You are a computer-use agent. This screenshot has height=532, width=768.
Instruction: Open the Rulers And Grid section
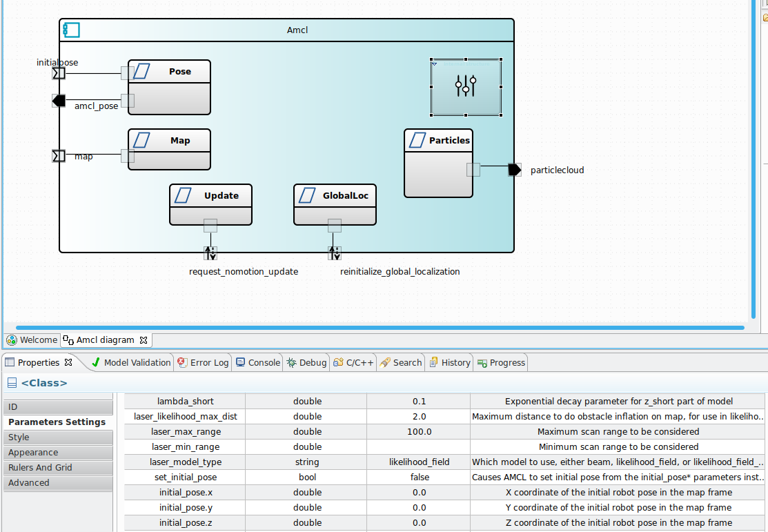(x=40, y=468)
